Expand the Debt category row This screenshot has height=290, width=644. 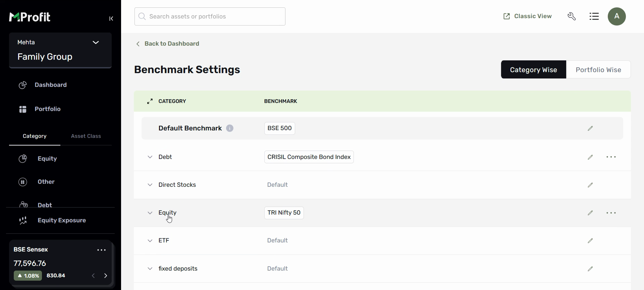pyautogui.click(x=150, y=157)
